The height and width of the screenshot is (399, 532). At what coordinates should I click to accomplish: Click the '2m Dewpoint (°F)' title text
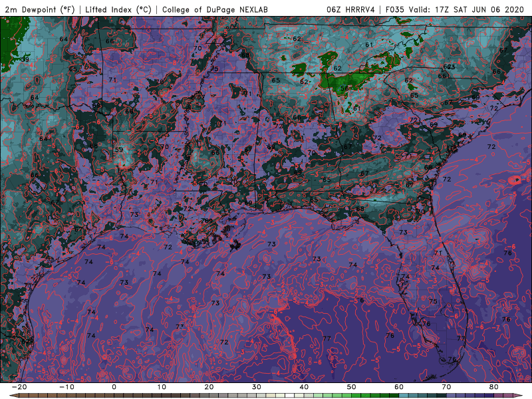(40, 9)
